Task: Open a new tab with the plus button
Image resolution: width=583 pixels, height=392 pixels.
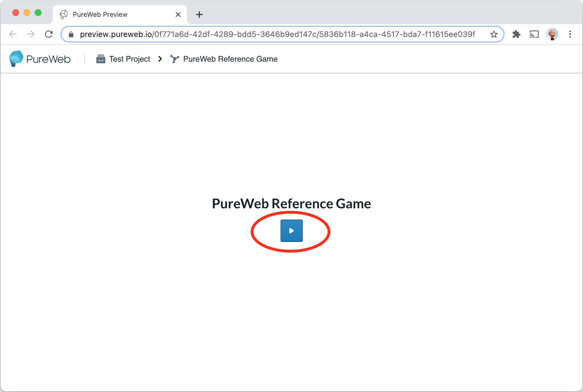Action: pos(199,15)
